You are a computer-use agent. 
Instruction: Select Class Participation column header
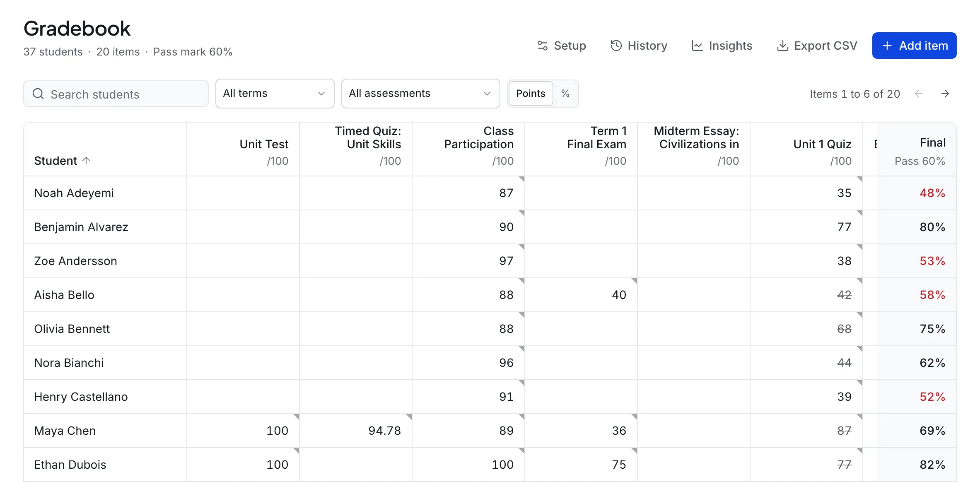coord(468,149)
